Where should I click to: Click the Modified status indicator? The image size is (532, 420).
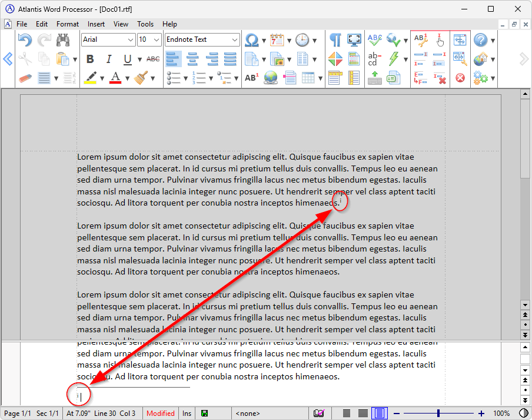click(x=161, y=413)
